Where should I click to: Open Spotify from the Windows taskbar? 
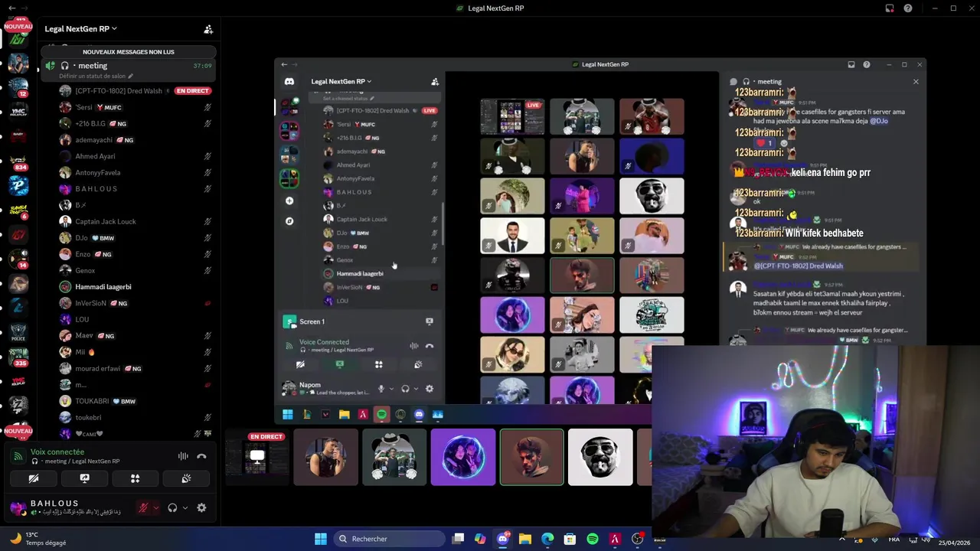pyautogui.click(x=593, y=539)
